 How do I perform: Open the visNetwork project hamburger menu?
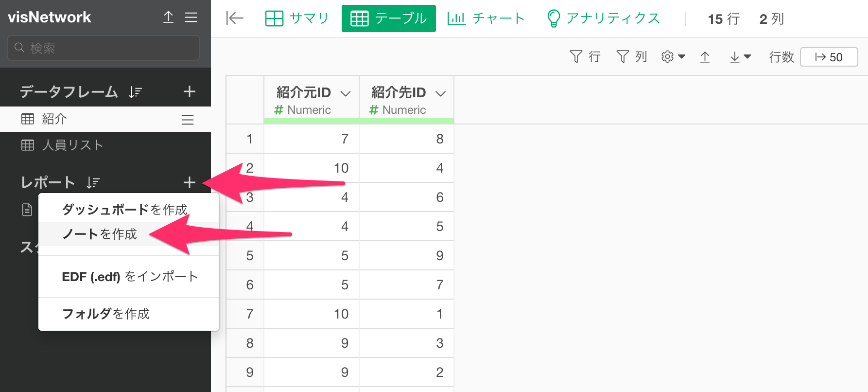click(x=191, y=18)
